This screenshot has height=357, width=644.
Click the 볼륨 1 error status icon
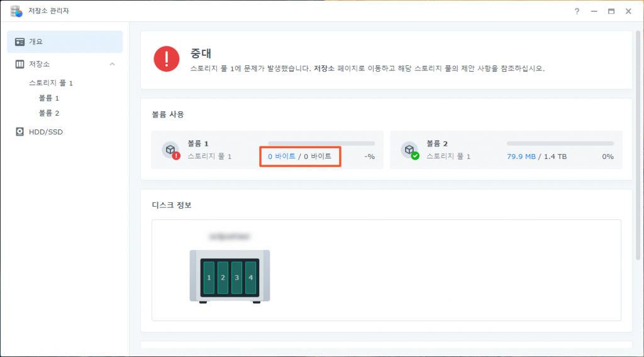pyautogui.click(x=176, y=156)
